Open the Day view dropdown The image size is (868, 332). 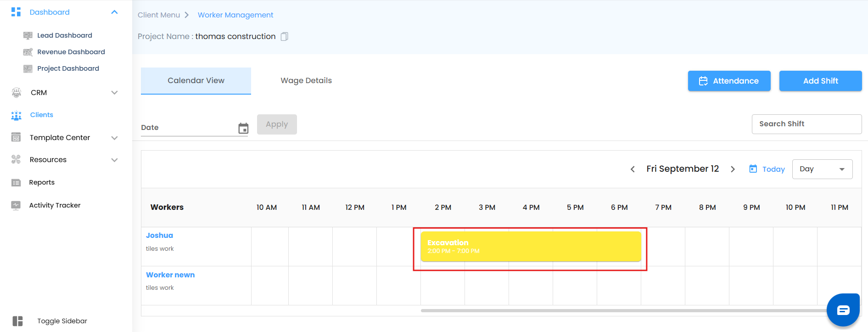(822, 169)
